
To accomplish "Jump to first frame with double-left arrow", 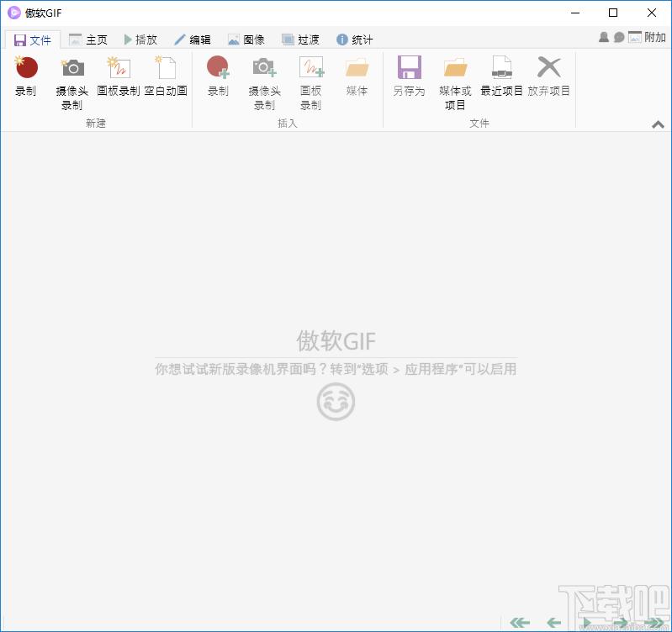I will coord(520,623).
